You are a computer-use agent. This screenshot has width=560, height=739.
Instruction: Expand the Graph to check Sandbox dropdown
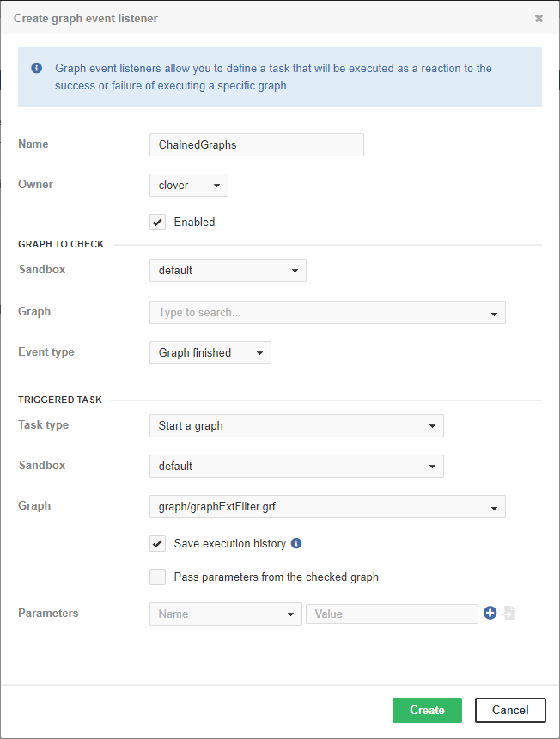[x=228, y=271]
